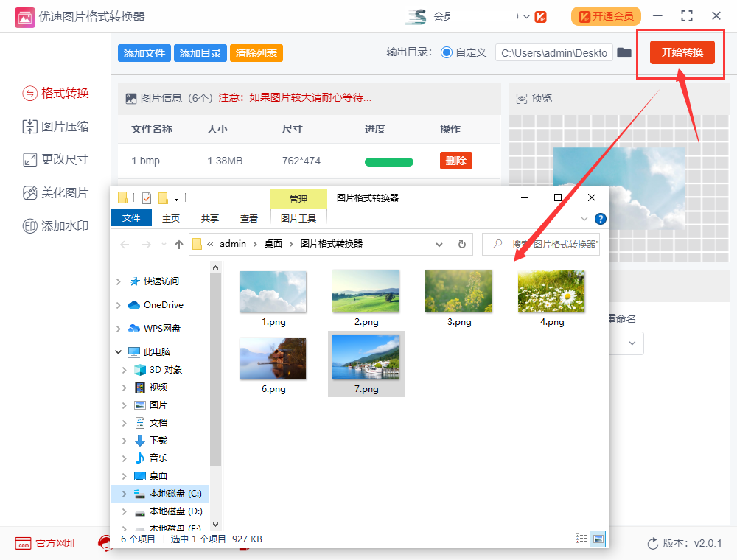Screen dimensions: 737x560
Task: Select the 格式转换 sidebar tool
Action: tap(55, 94)
